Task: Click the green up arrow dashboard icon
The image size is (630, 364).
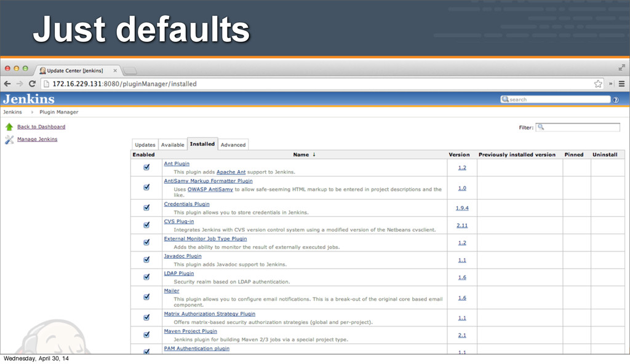Action: pyautogui.click(x=9, y=127)
